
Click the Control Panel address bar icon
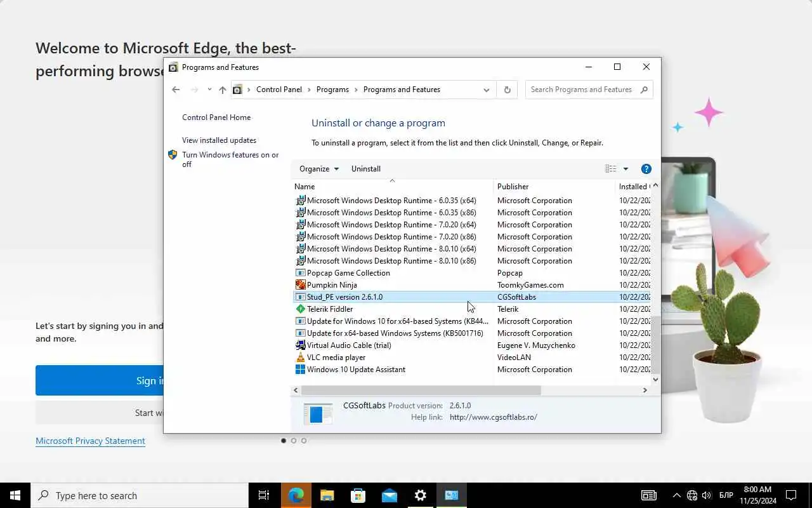(237, 90)
